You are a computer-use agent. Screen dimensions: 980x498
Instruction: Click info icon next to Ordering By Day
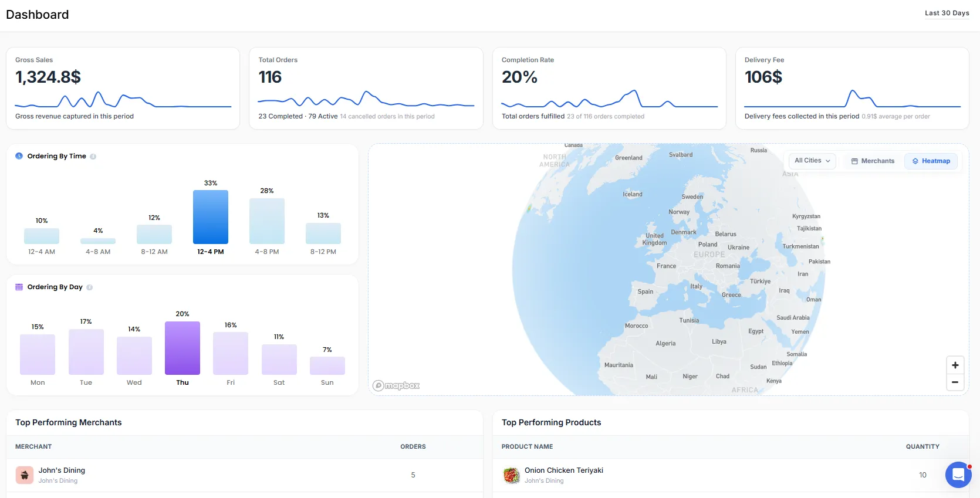click(90, 287)
